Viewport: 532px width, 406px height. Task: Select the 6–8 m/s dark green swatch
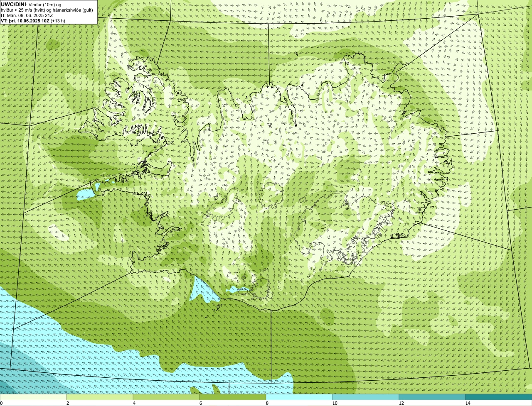[233, 397]
